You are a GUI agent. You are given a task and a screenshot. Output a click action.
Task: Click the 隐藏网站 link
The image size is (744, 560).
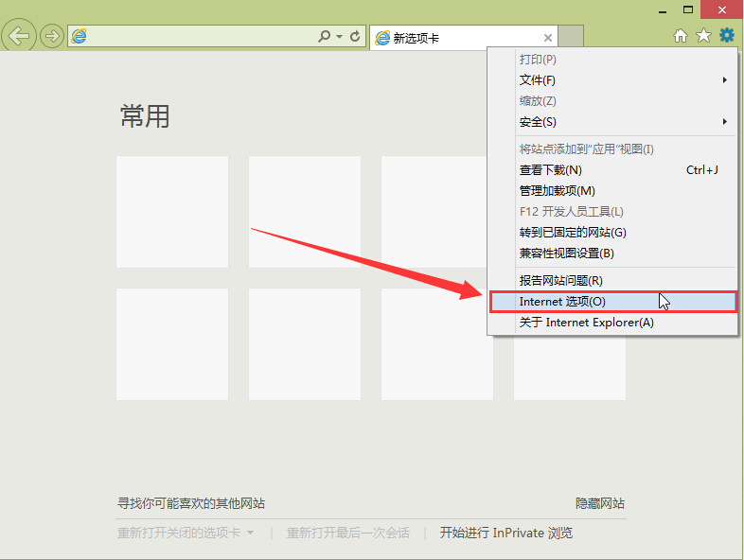600,503
